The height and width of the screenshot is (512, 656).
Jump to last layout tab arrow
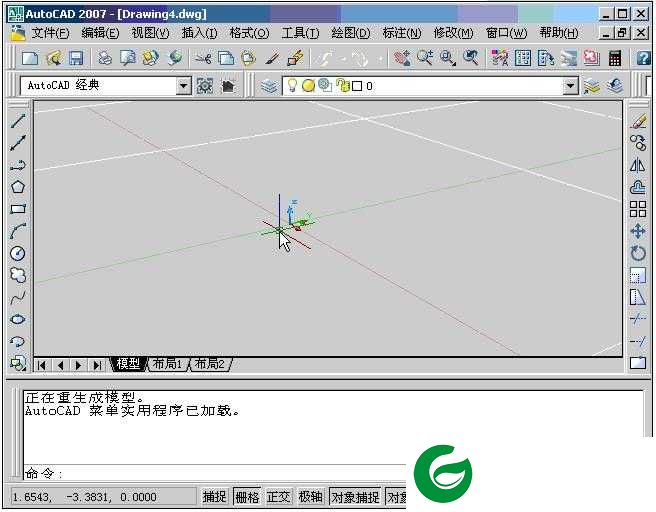(97, 365)
